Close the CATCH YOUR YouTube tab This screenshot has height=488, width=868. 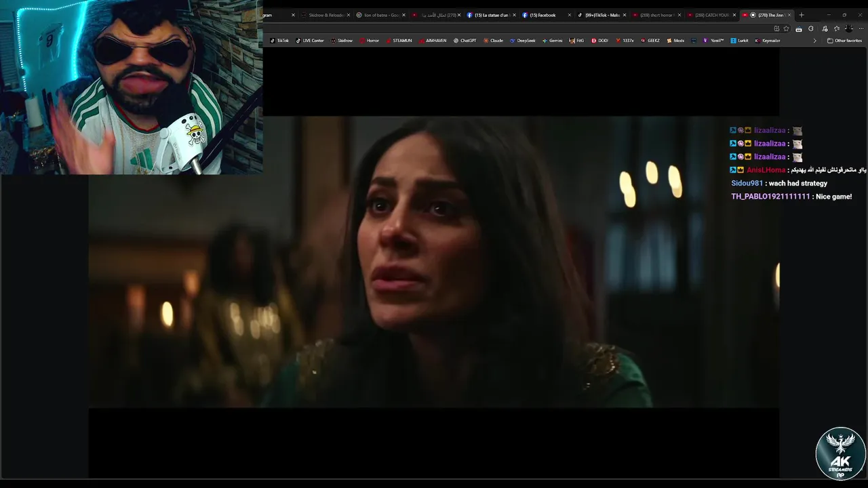pyautogui.click(x=734, y=15)
